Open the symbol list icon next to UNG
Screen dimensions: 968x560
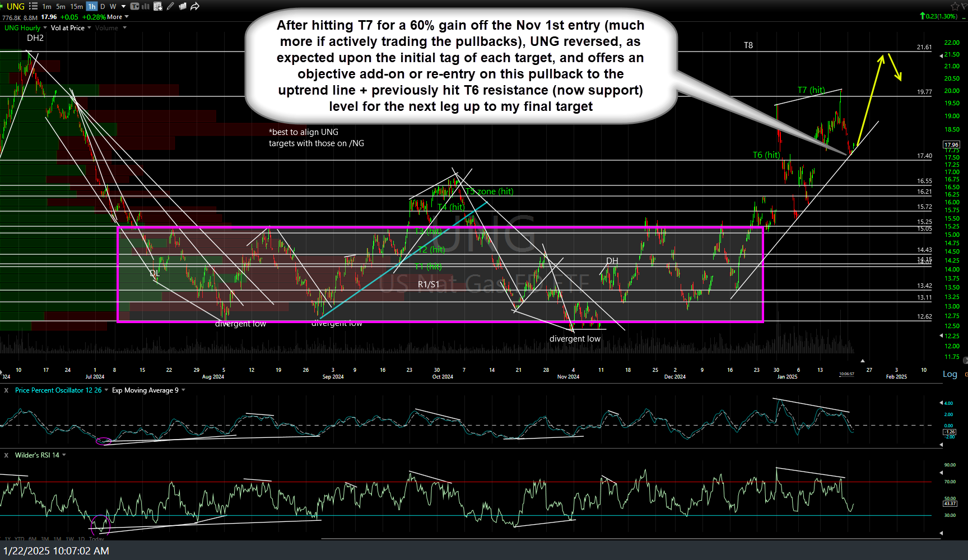point(33,6)
